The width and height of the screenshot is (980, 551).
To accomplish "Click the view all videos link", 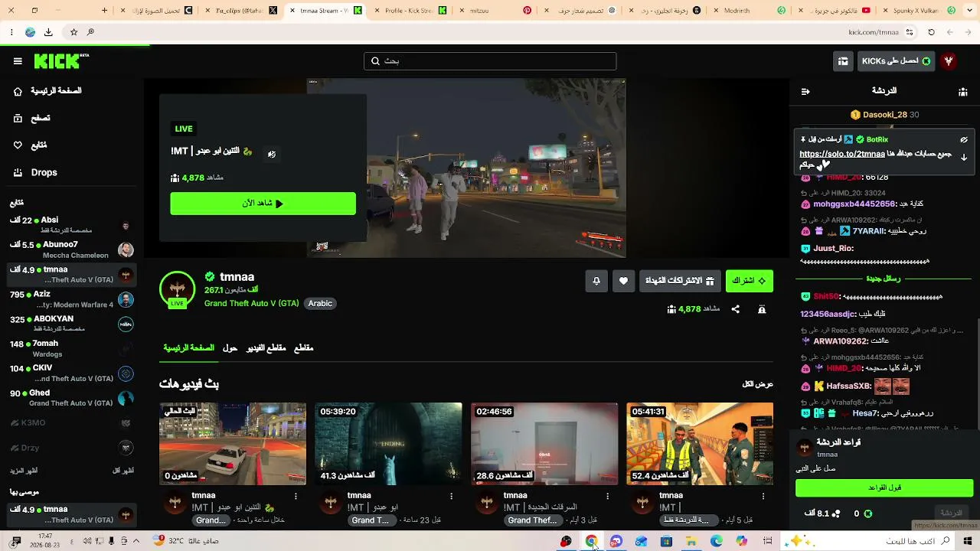I will pyautogui.click(x=757, y=384).
